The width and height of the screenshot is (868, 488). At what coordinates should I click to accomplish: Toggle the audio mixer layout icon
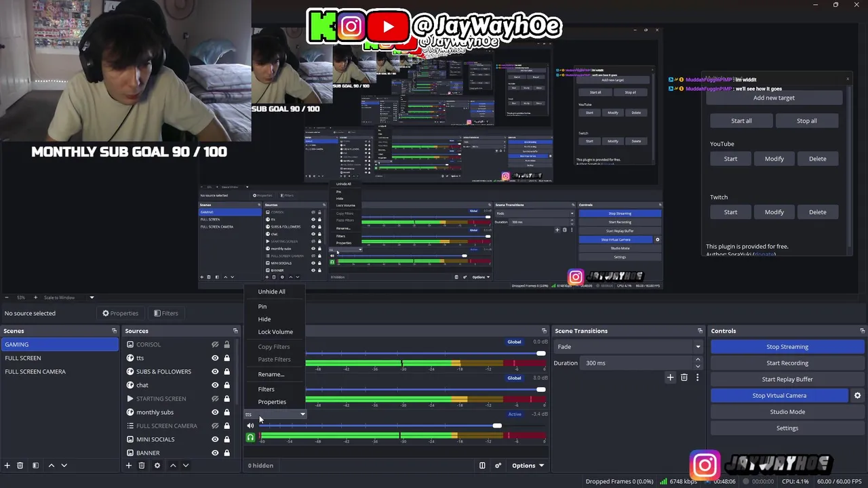pos(482,466)
